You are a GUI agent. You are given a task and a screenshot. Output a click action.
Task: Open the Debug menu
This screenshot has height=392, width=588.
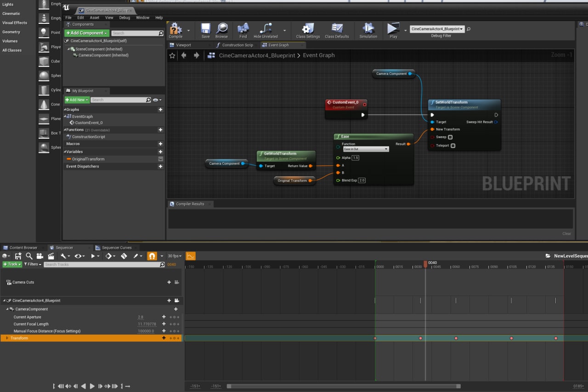tap(124, 17)
